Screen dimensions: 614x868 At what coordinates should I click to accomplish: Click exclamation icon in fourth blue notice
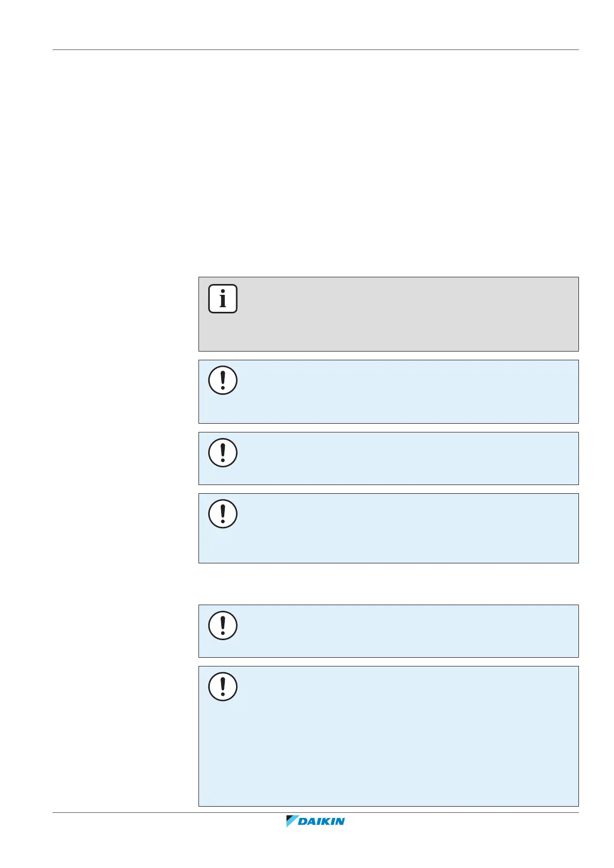point(223,625)
